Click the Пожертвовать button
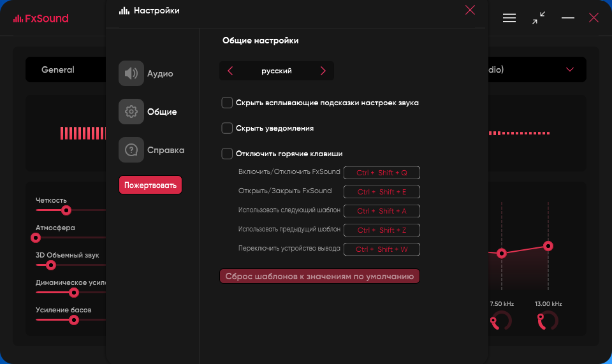The width and height of the screenshot is (612, 364). click(x=150, y=185)
